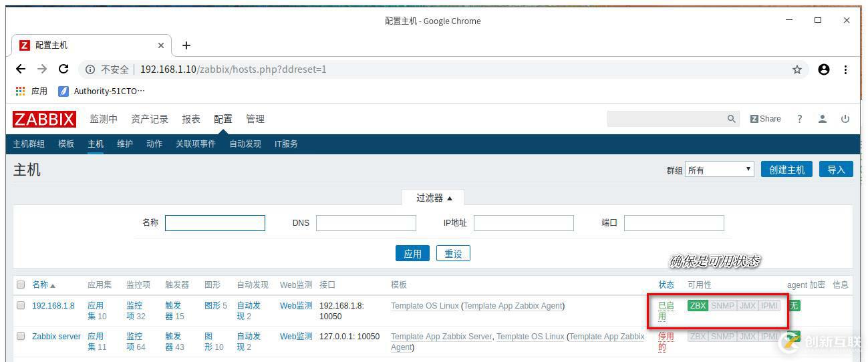Click the browser forward arrow
This screenshot has width=868, height=362.
[x=42, y=69]
